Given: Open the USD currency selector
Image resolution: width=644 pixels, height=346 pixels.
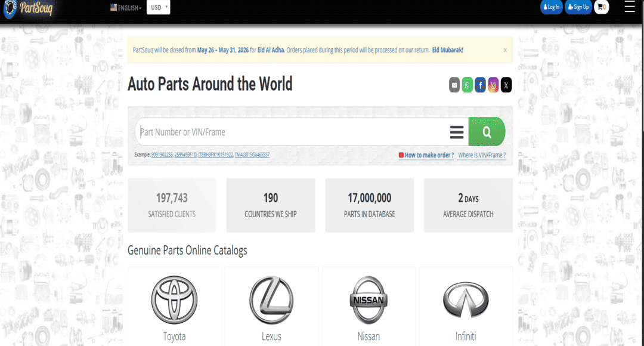Looking at the screenshot, I should click(159, 7).
